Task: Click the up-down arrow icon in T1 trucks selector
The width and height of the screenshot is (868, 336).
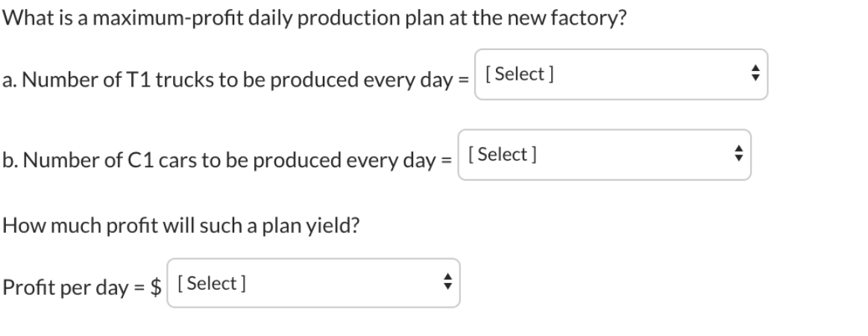Action: [x=755, y=75]
